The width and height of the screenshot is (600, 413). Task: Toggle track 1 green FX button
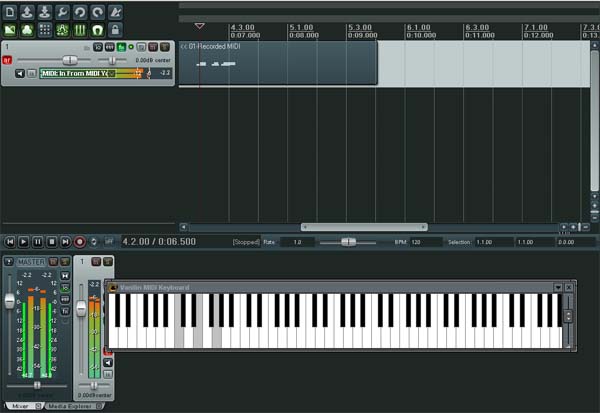click(121, 47)
